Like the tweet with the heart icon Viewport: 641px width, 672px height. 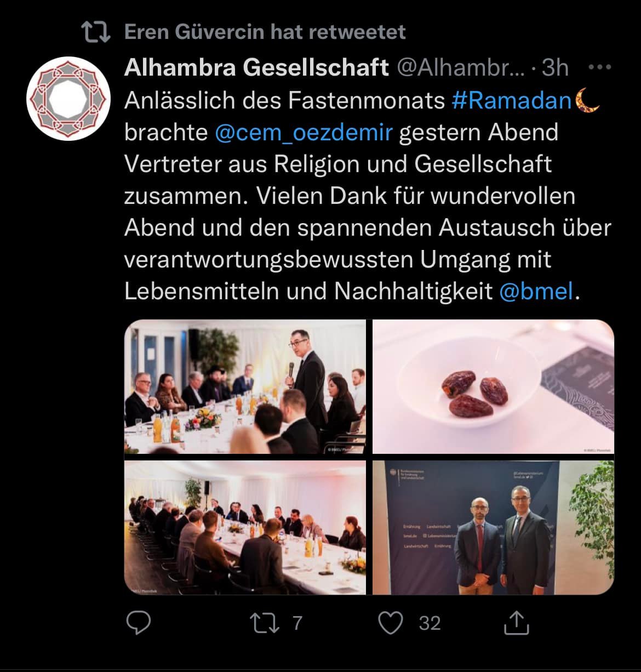[x=391, y=623]
